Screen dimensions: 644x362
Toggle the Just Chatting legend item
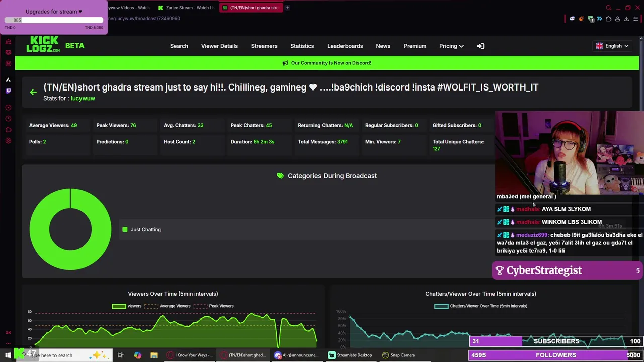(141, 229)
